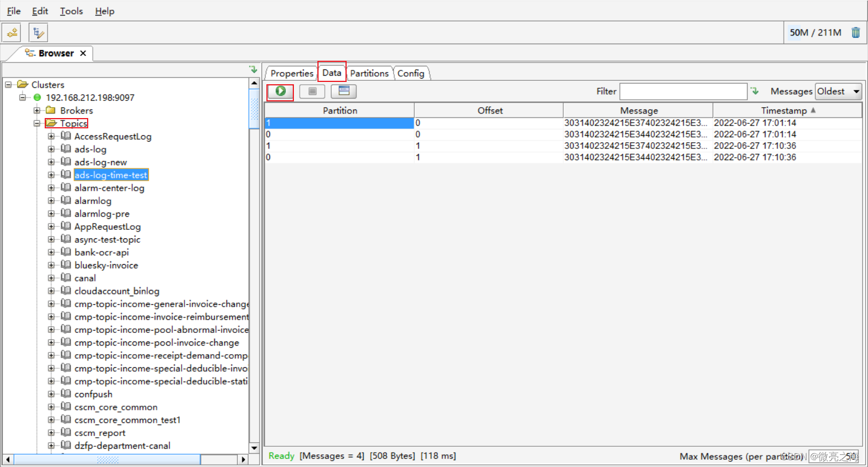
Task: Open the Tools menu
Action: pyautogui.click(x=72, y=11)
